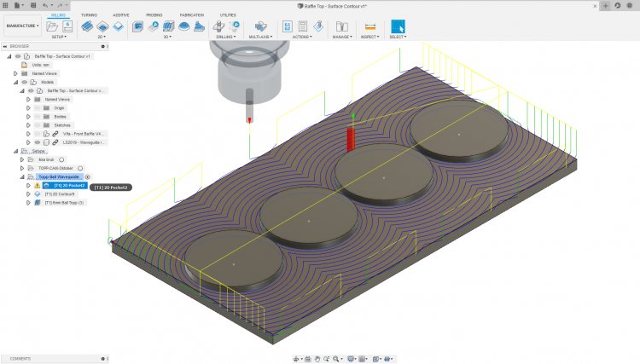The height and width of the screenshot is (364, 640).
Task: Click the Select arrow tool icon
Action: tap(398, 26)
